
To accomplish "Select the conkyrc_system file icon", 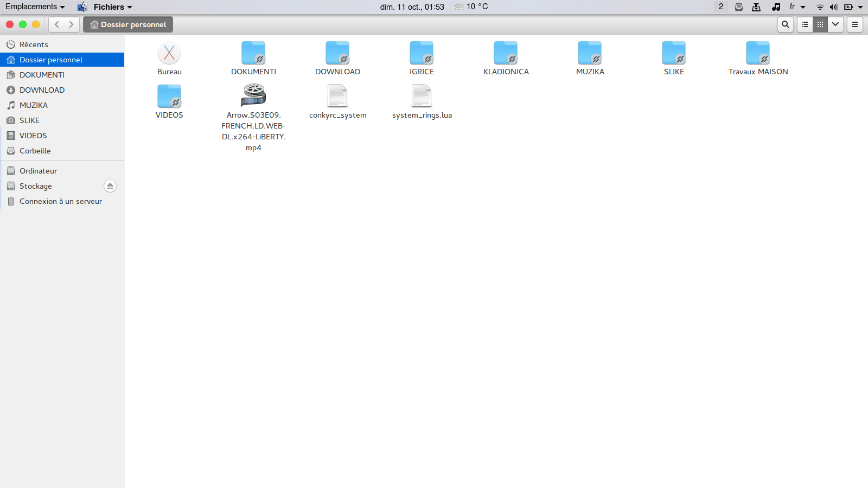I will (x=337, y=97).
